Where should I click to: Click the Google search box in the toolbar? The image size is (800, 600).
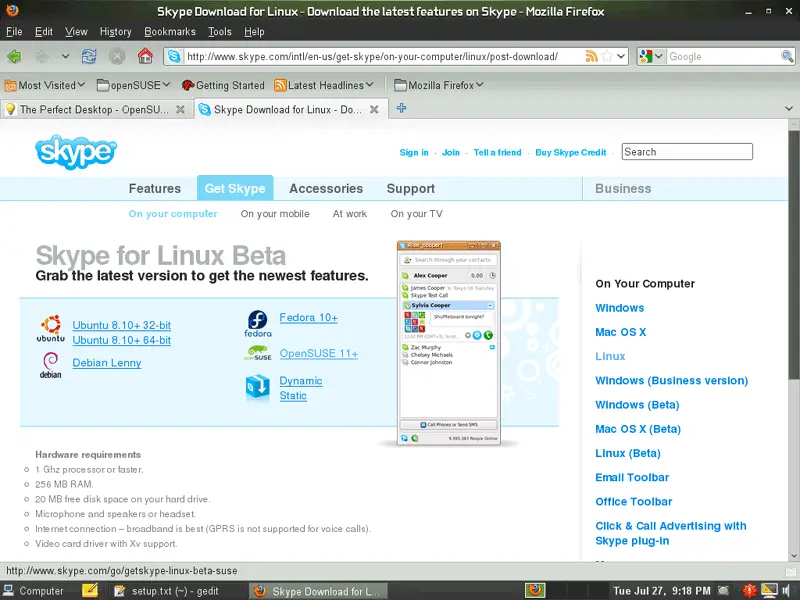723,56
